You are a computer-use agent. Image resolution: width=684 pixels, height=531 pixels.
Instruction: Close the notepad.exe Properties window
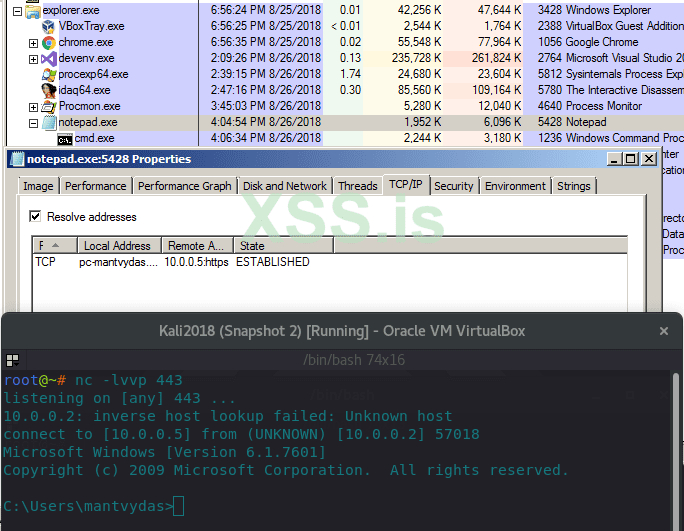[x=649, y=159]
